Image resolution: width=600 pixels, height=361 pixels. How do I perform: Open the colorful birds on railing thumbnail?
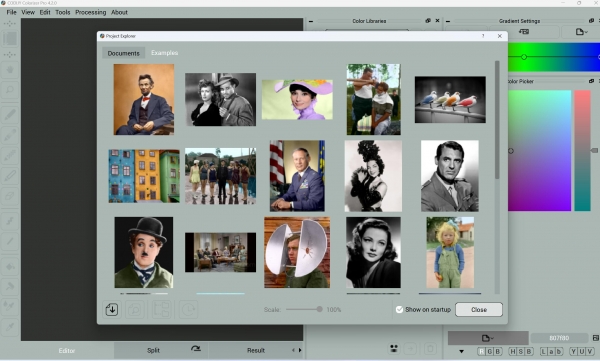(450, 100)
